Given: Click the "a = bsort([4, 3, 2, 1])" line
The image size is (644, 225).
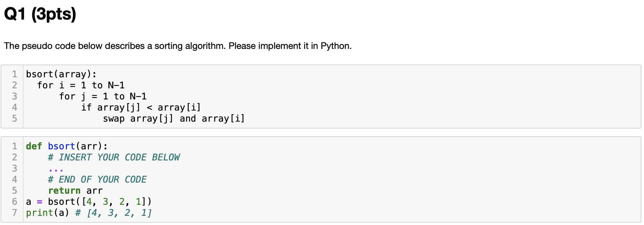Looking at the screenshot, I should pyautogui.click(x=89, y=202).
